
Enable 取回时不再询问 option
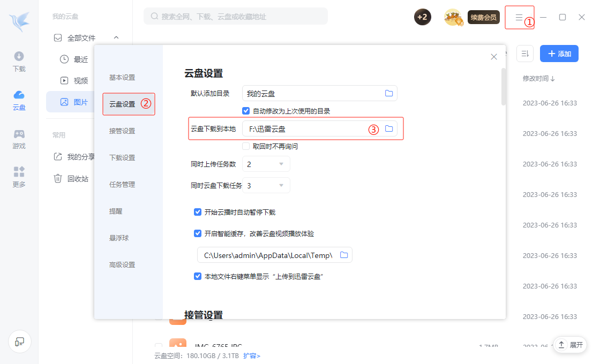(246, 146)
